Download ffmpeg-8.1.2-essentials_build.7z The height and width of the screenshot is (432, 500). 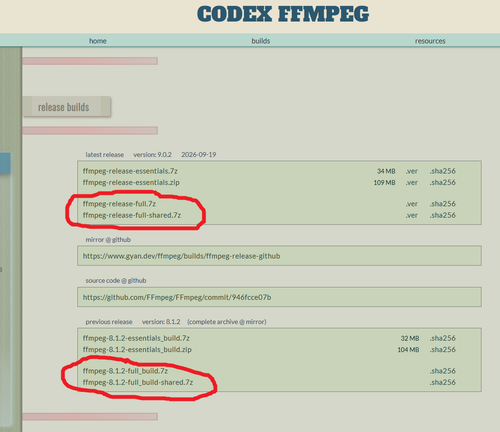pos(136,338)
